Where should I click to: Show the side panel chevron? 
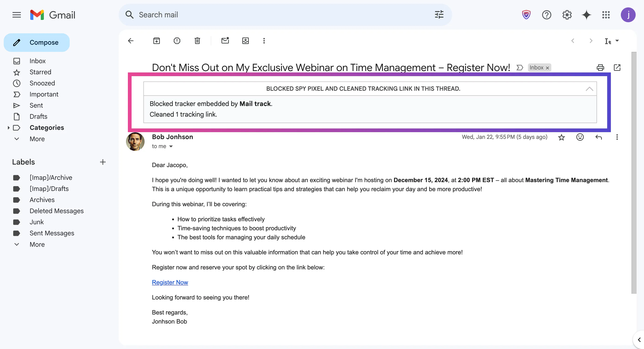point(639,340)
